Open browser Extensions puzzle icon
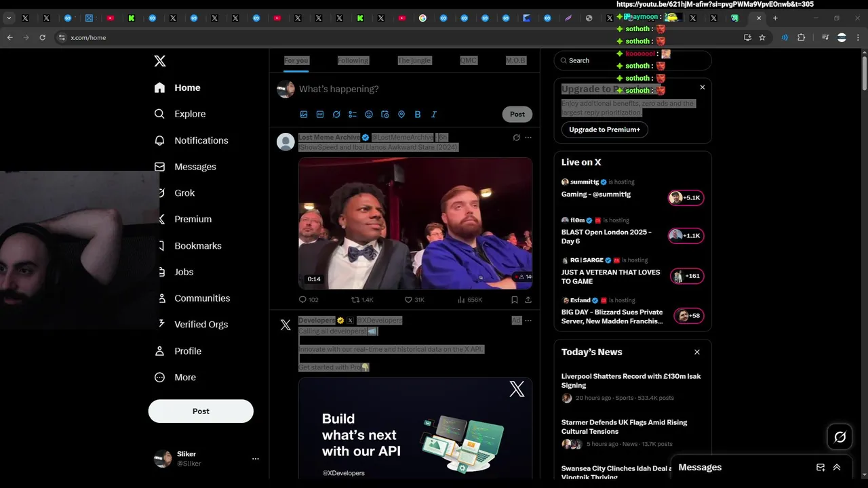This screenshot has height=488, width=868. pyautogui.click(x=801, y=38)
